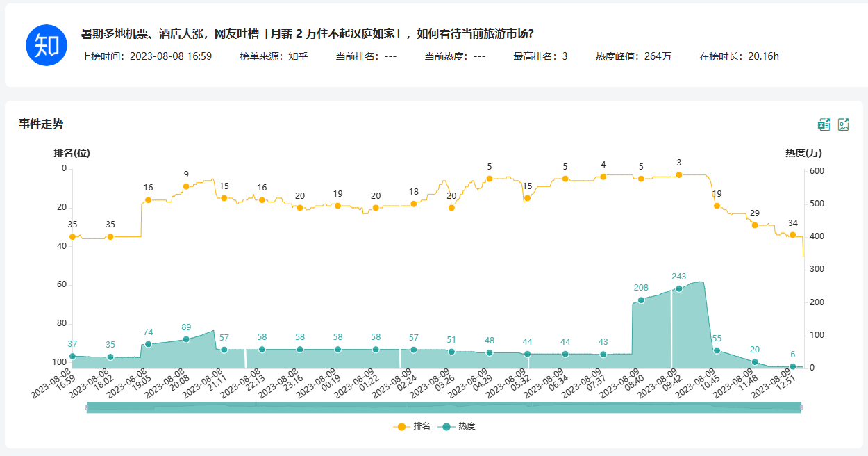Export chart data to Excel
Viewport: 868px width, 456px height.
point(824,124)
